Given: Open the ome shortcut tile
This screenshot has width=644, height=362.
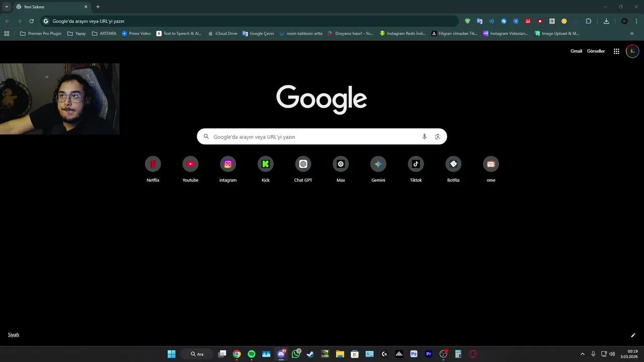Looking at the screenshot, I should (x=491, y=169).
